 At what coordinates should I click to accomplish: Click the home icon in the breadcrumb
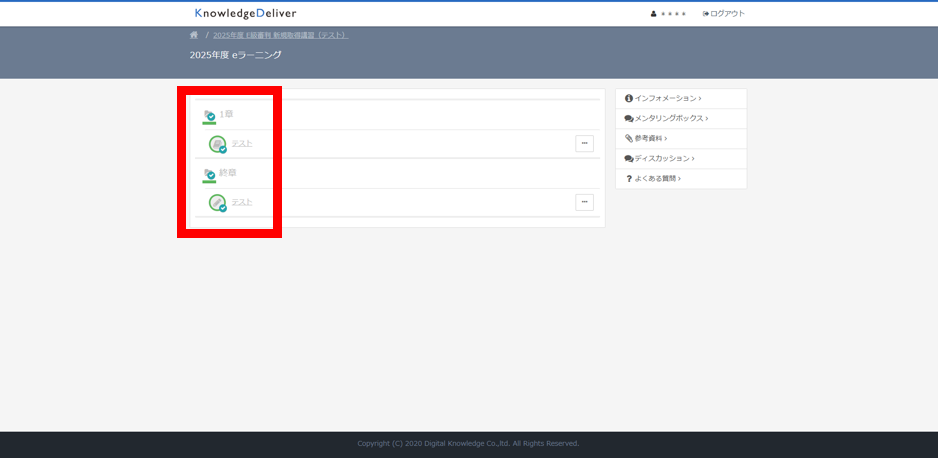pyautogui.click(x=194, y=35)
